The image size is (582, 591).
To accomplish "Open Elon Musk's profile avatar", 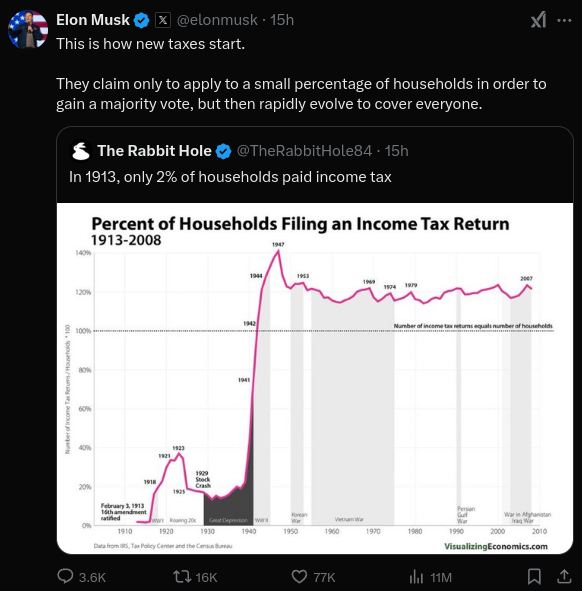I will tap(28, 29).
